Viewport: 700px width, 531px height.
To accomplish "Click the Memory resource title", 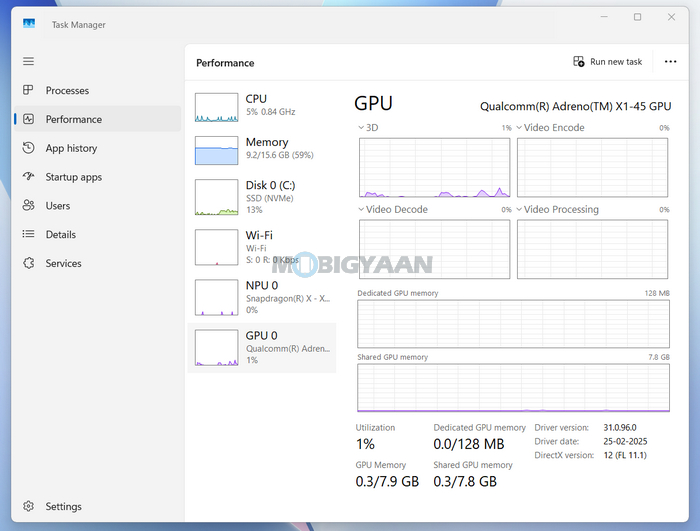I will pyautogui.click(x=267, y=142).
